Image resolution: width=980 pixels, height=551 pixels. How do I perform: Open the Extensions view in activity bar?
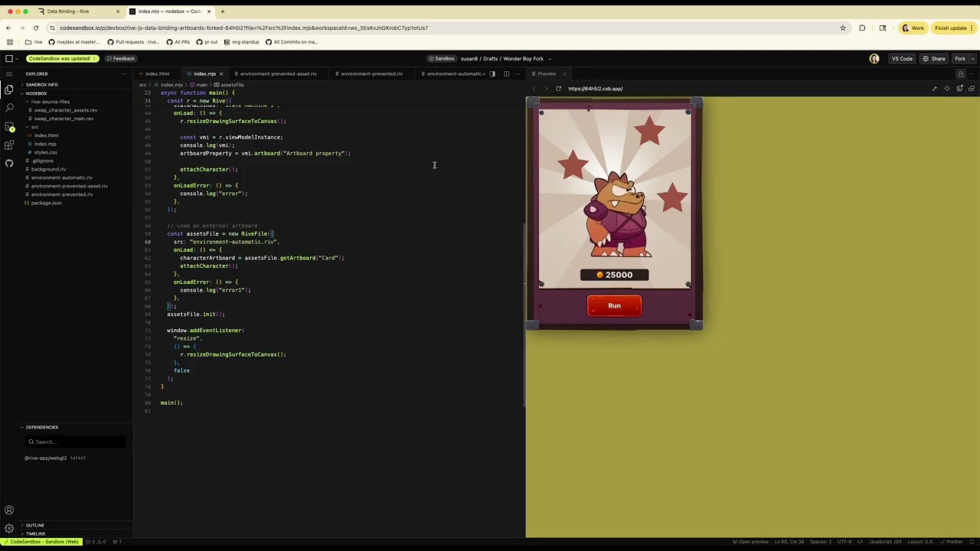pyautogui.click(x=9, y=145)
